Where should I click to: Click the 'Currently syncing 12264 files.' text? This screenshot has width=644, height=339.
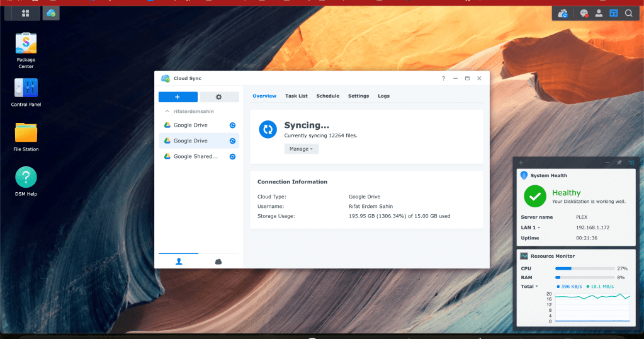(x=321, y=135)
